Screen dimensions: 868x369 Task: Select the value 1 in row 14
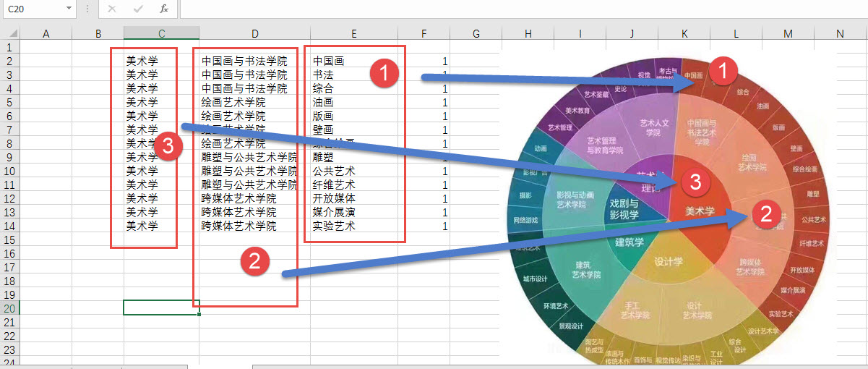pos(424,226)
